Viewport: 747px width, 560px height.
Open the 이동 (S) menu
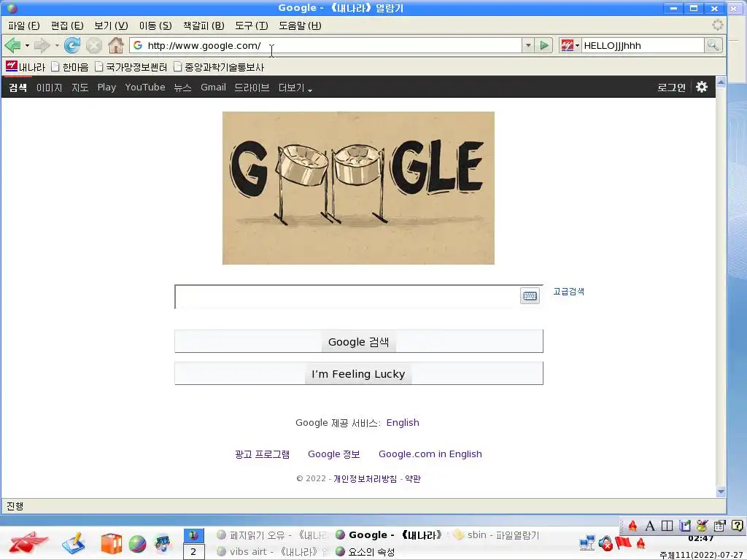pyautogui.click(x=155, y=26)
